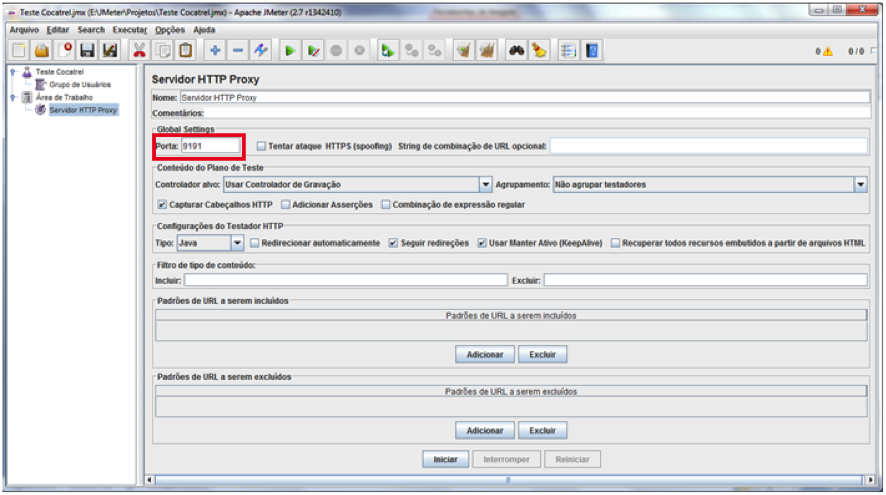Click the Clear All results icon
Screen dimensions: 886x495
(x=487, y=51)
